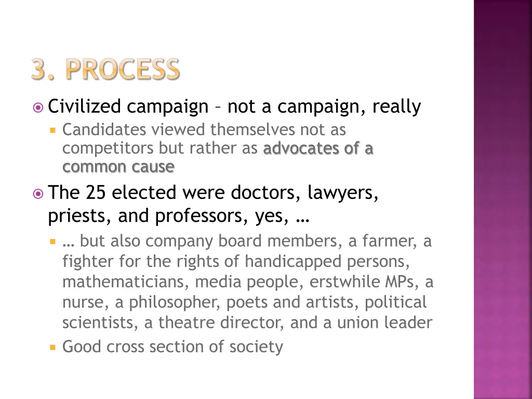
Task: Click 'a theatre director, and a union leader'
Action: tap(288, 322)
